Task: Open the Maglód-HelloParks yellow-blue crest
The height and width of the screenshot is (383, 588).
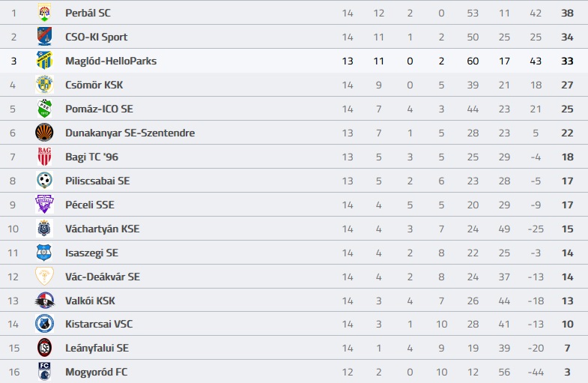Action: [x=44, y=61]
